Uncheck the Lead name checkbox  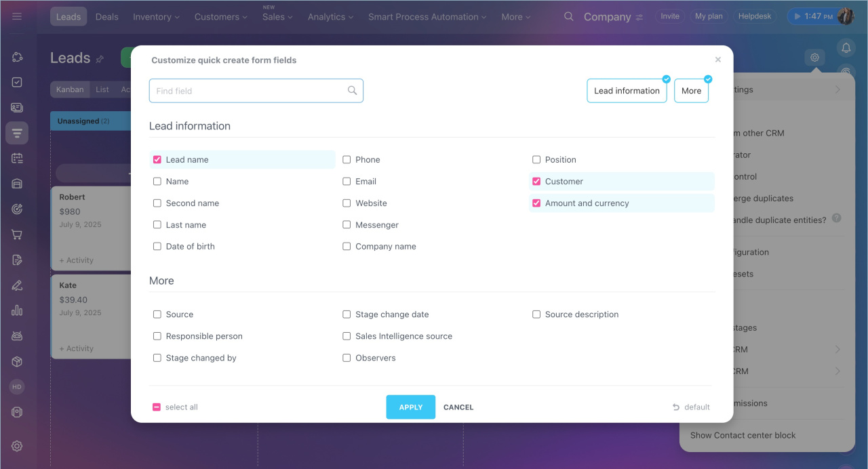(x=157, y=160)
